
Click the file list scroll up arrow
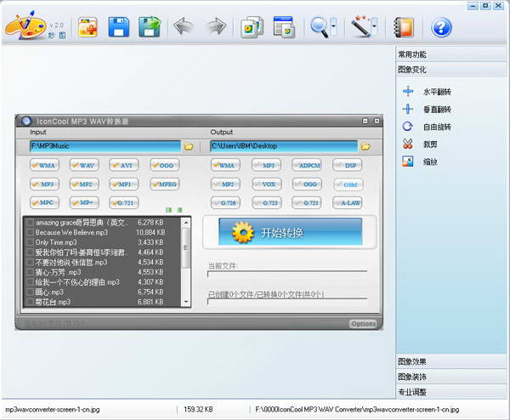click(x=186, y=223)
